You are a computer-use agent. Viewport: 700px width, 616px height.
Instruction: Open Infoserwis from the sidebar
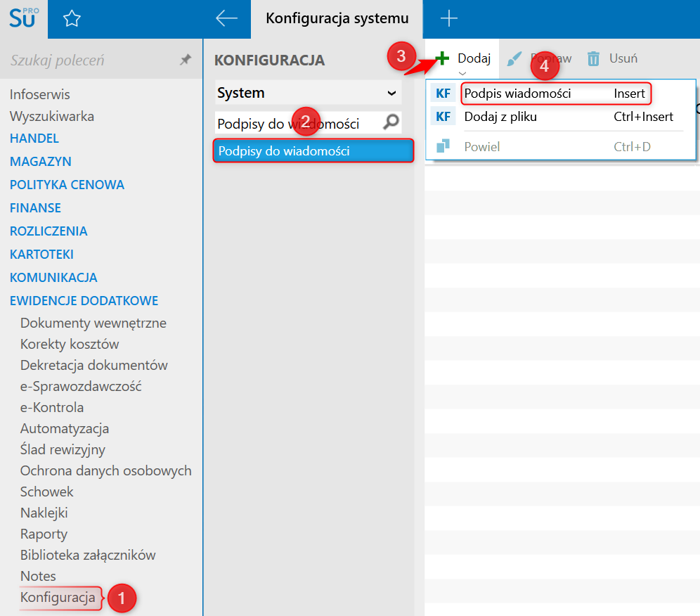[x=40, y=95]
